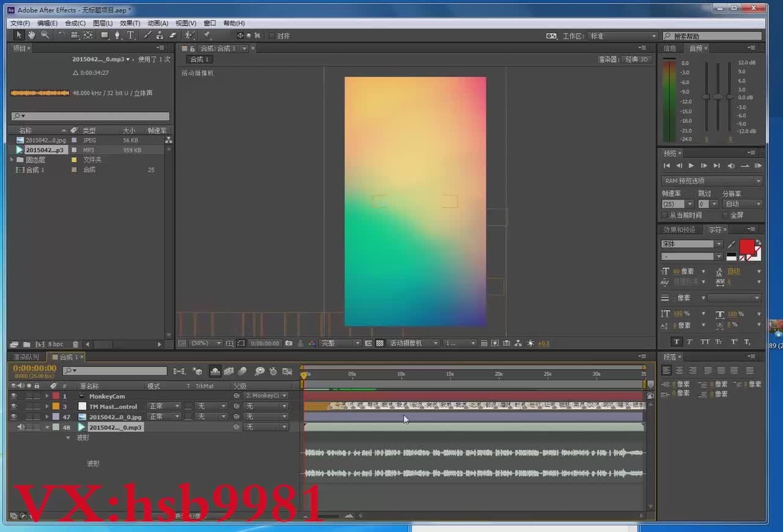Toggle the region of interest button in viewer

(242, 344)
